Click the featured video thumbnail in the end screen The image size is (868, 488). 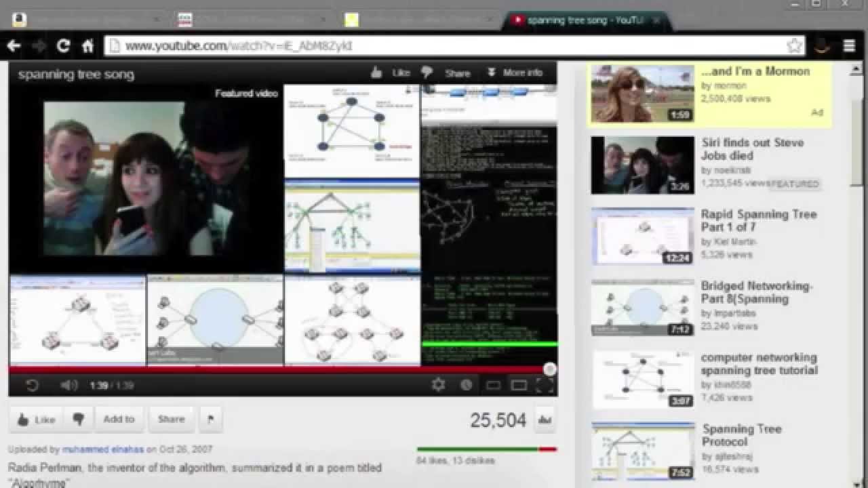tap(145, 178)
